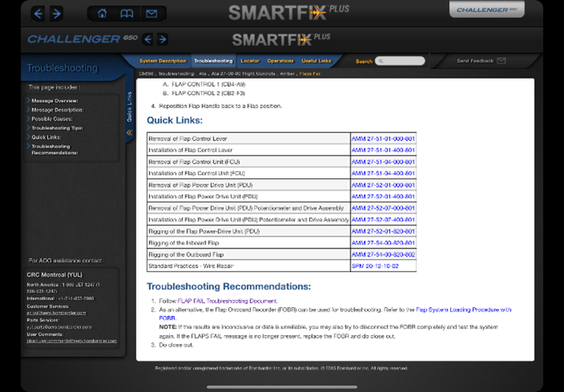Click the Challenger 650 back arrow
Screen dimensions: 564x392
coord(148,38)
